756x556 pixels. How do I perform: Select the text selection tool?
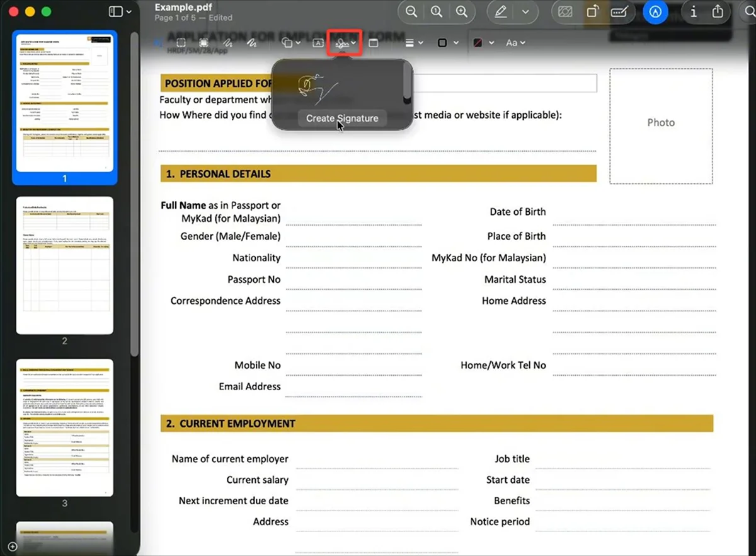(x=157, y=43)
